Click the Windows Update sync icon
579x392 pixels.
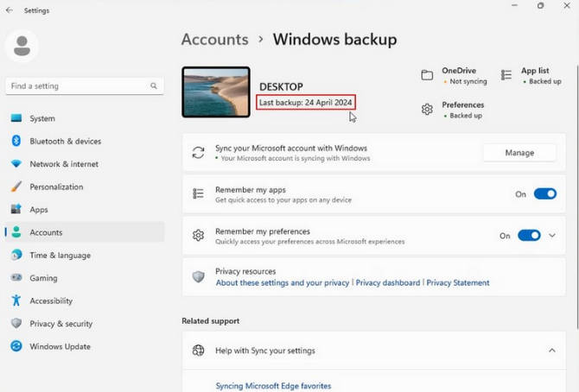pos(16,346)
